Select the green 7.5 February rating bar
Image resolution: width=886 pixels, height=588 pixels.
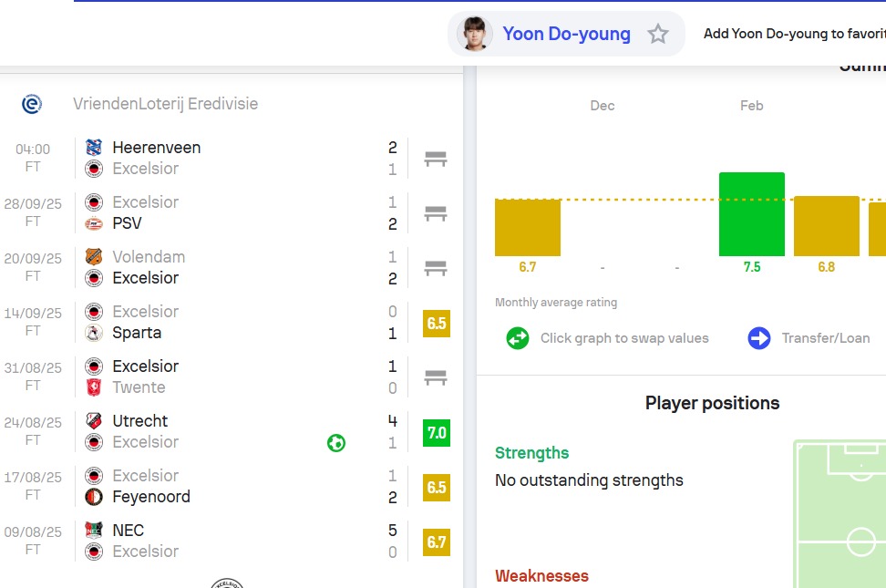751,214
